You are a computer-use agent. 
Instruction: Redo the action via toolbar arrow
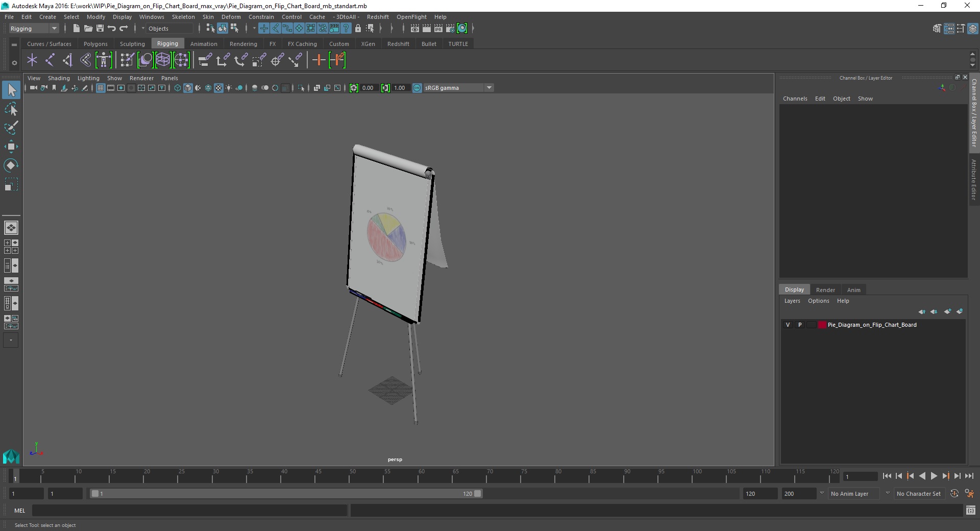pos(124,29)
